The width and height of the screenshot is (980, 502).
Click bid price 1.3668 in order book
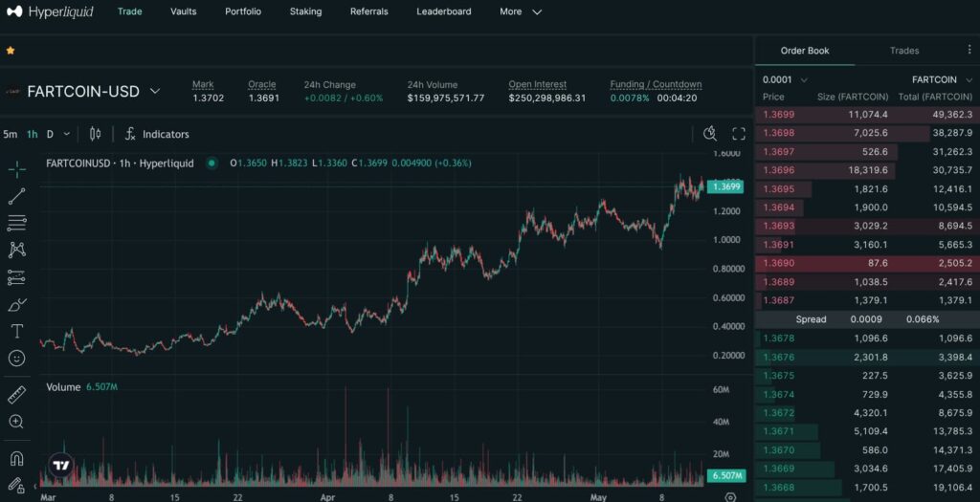click(x=778, y=487)
